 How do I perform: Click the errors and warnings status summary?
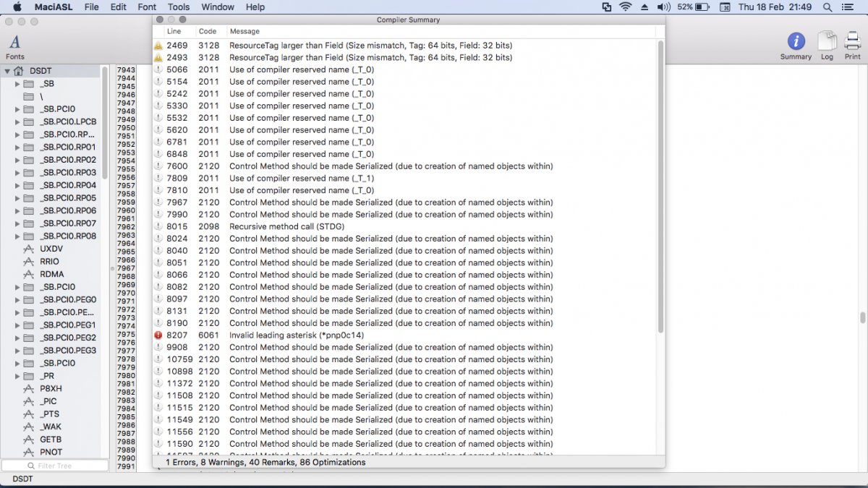tap(265, 462)
